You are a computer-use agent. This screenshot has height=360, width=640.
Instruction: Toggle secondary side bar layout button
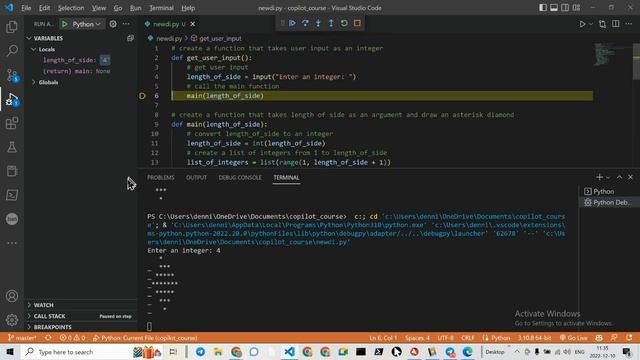pos(565,8)
